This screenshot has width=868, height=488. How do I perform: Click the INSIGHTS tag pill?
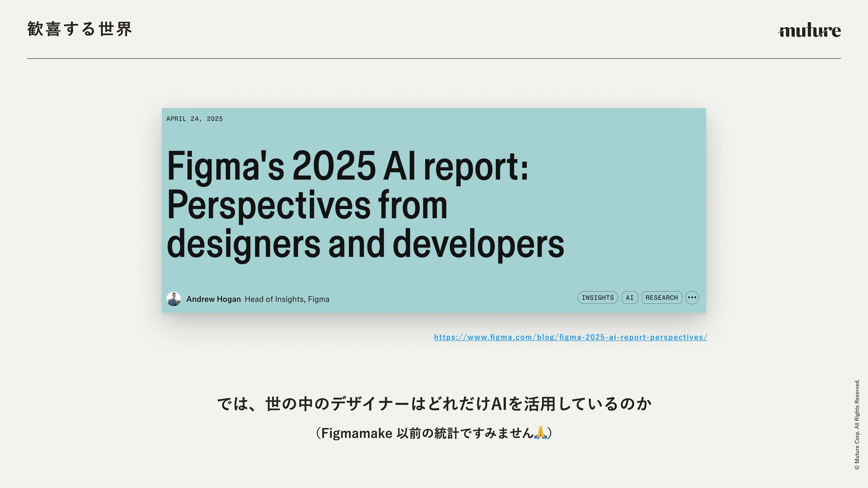(598, 298)
